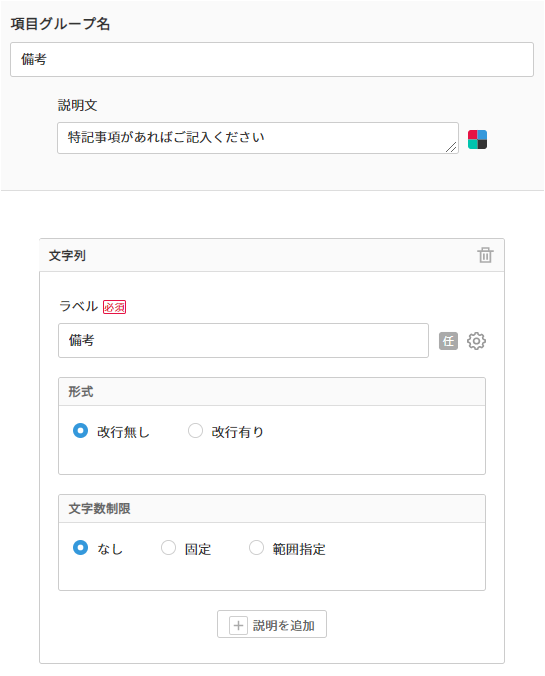This screenshot has width=545, height=676.
Task: Click the 説明文 text area
Action: [x=257, y=138]
